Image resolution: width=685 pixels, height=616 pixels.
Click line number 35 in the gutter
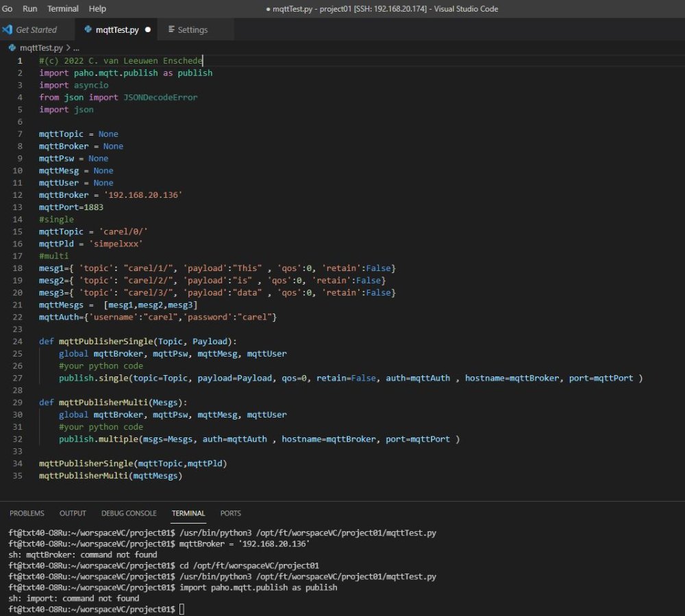[18, 476]
